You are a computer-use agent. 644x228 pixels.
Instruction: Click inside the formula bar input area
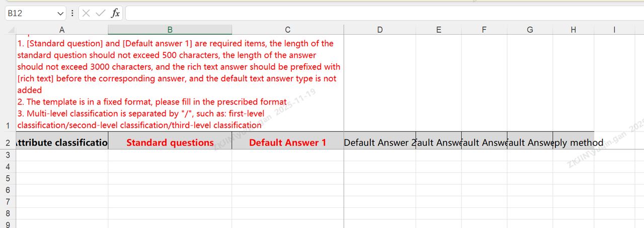click(382, 14)
